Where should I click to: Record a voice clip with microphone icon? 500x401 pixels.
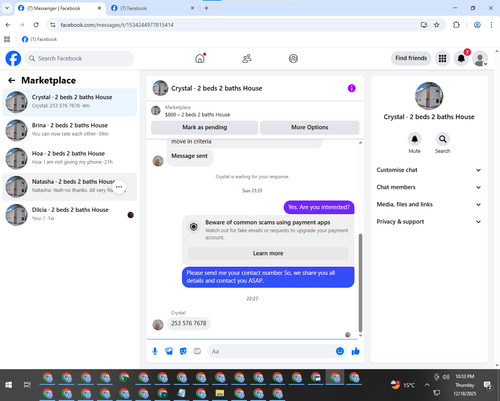click(x=155, y=351)
